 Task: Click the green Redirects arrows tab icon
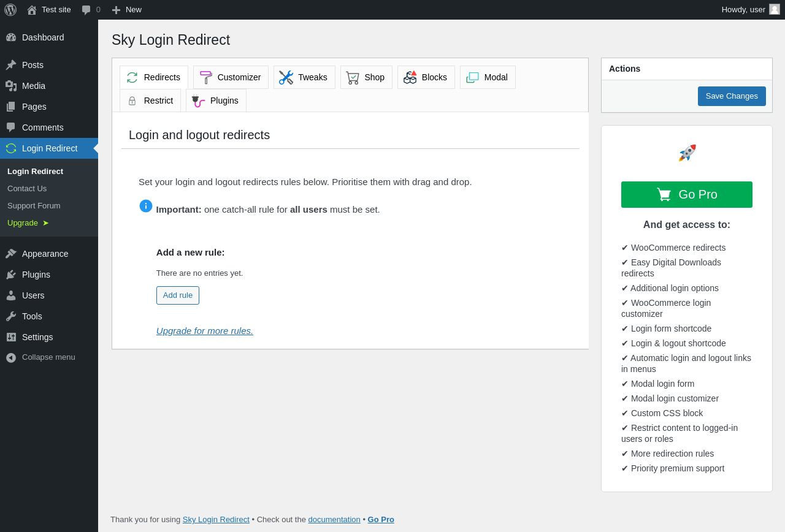pyautogui.click(x=132, y=77)
